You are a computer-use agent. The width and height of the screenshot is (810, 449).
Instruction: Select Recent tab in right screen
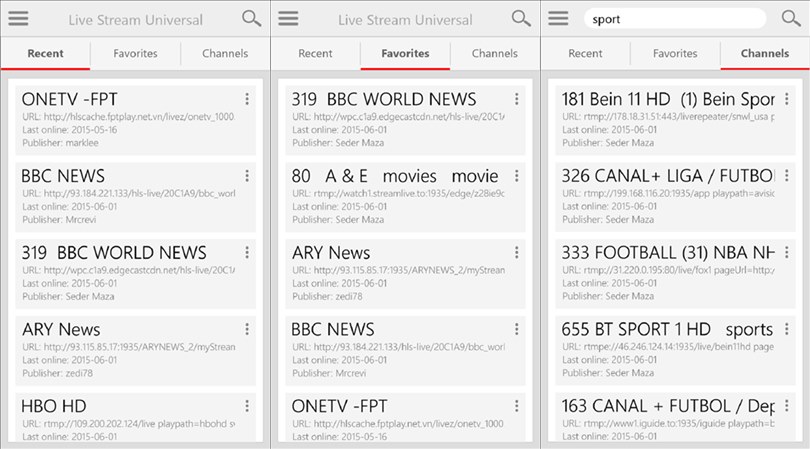point(585,53)
